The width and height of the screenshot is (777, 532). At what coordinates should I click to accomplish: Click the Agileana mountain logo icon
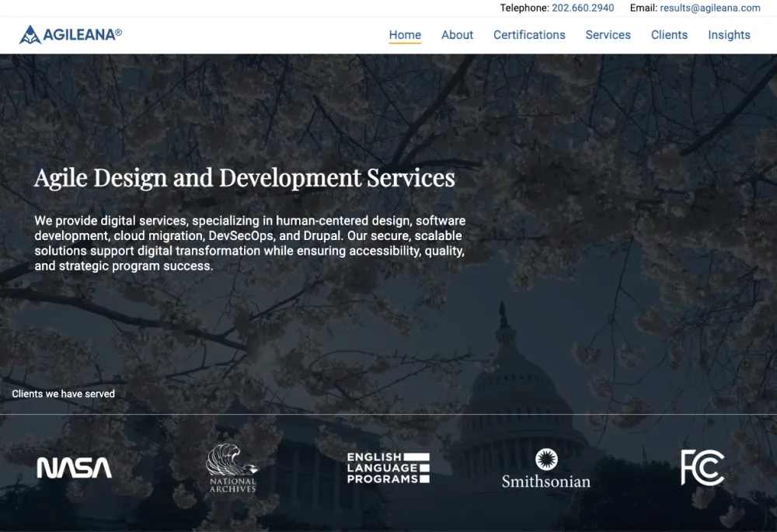pyautogui.click(x=29, y=34)
